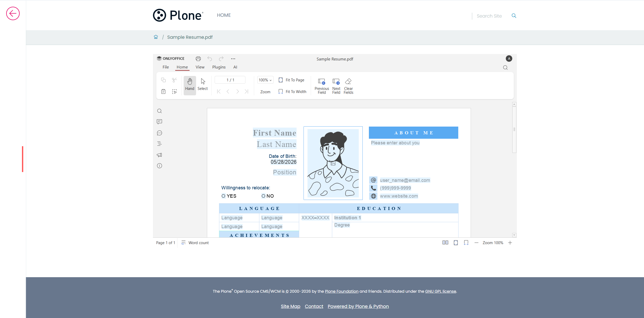Click the vertical scrollbar thumb
Screen dimensions: 644x318
514,129
